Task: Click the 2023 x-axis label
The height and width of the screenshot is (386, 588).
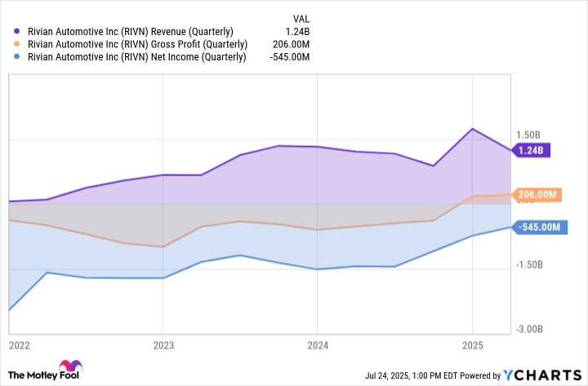Action: click(163, 345)
